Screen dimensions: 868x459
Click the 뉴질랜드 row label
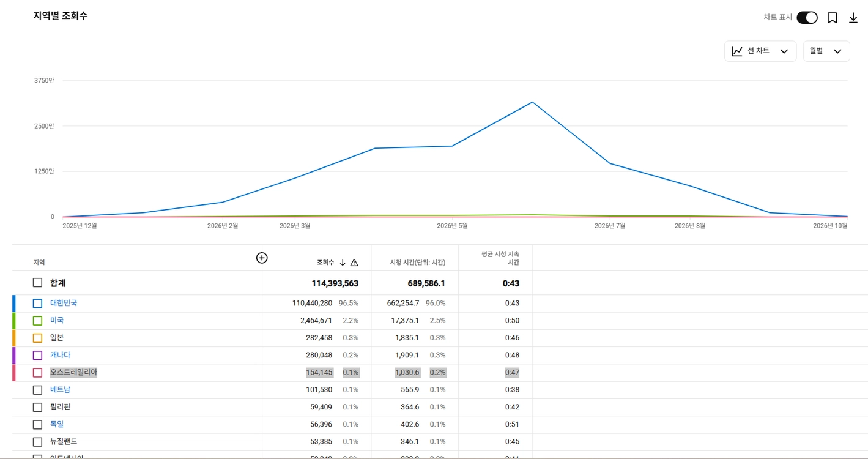point(64,441)
